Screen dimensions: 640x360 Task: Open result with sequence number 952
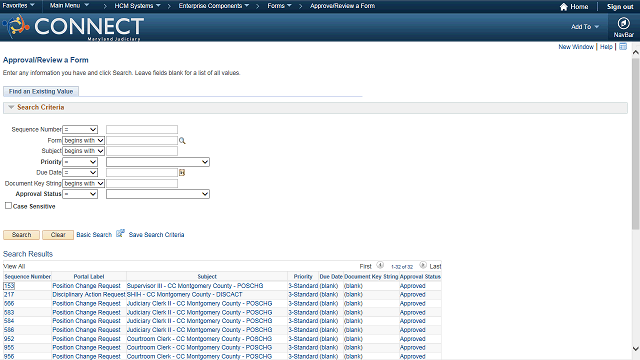coord(9,339)
